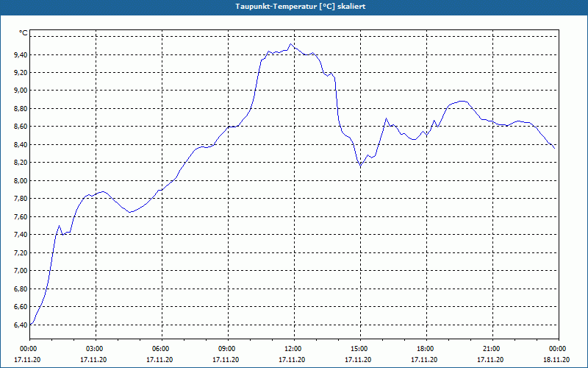Select the 17.11.20 date under 21:00
The width and height of the screenshot is (588, 368).
(490, 360)
